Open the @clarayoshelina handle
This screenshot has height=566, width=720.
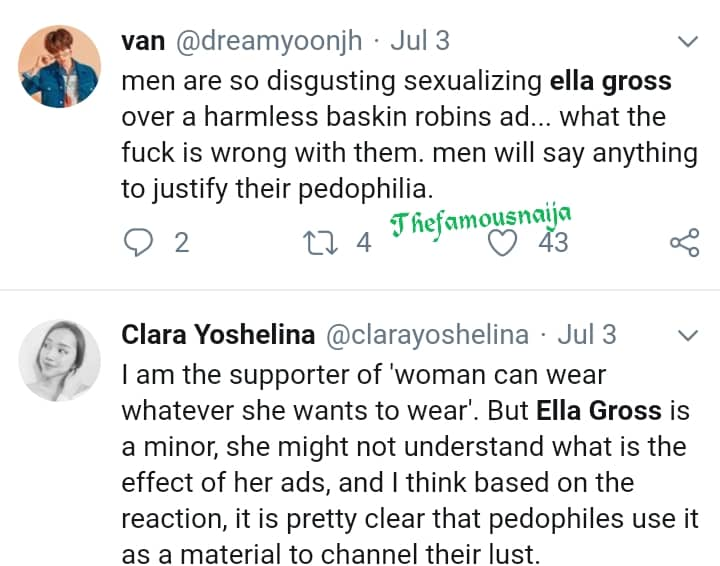point(428,335)
